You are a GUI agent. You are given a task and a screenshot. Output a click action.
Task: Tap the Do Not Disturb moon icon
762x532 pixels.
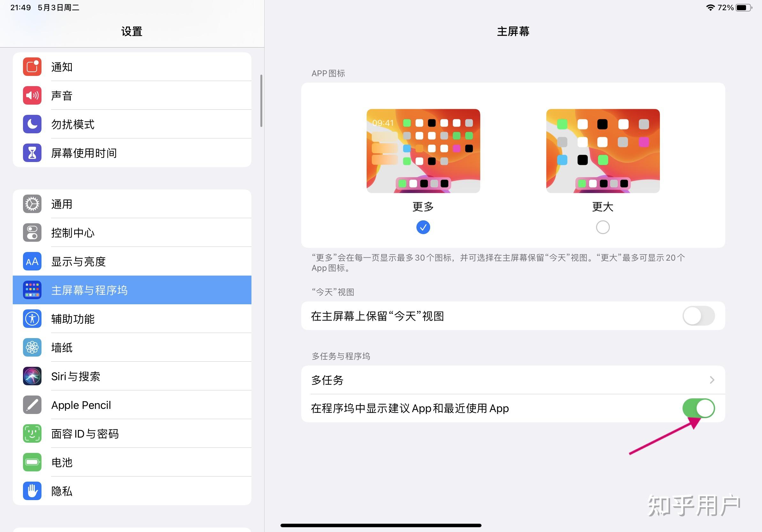point(32,124)
